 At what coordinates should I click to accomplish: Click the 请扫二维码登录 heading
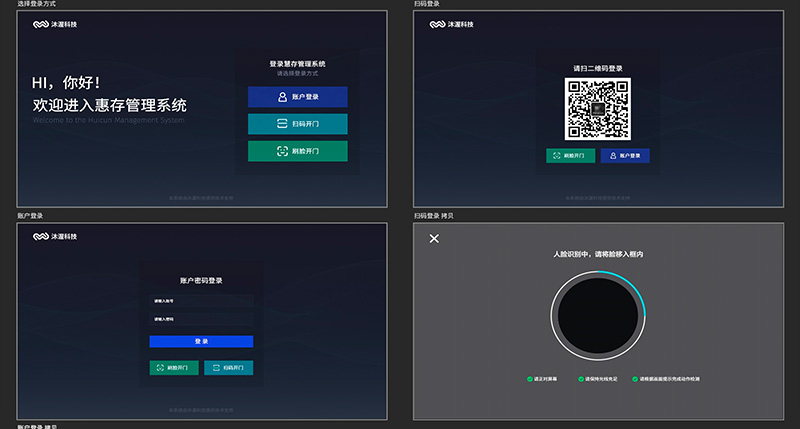click(x=597, y=68)
